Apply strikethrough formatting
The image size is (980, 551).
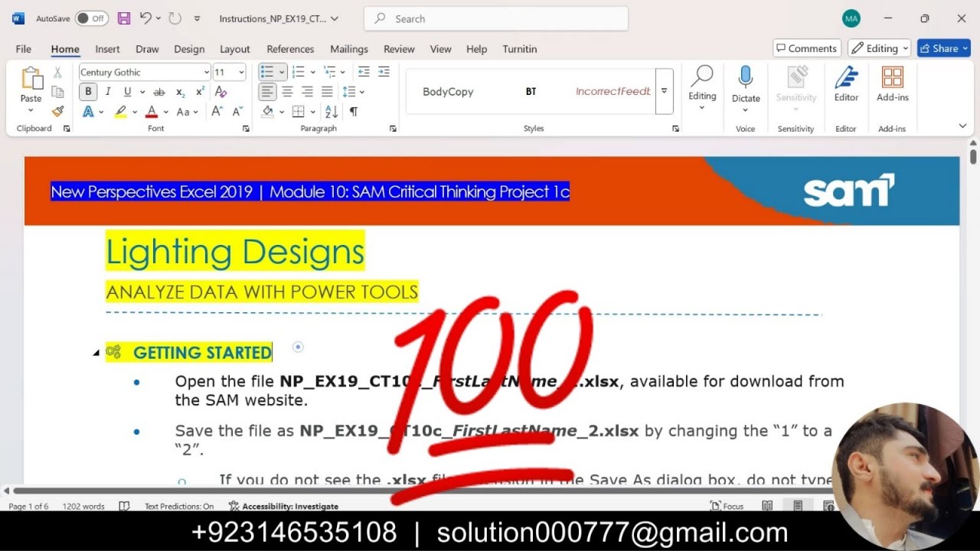tap(159, 92)
